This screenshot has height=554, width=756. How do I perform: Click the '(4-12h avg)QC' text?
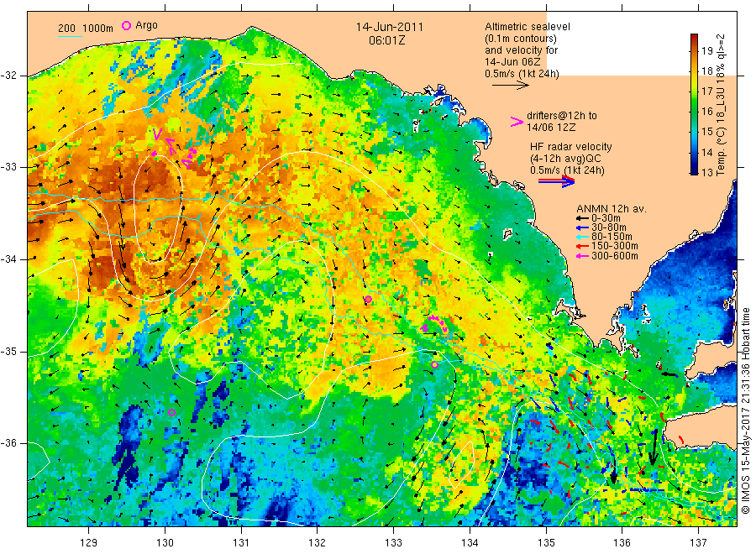565,159
